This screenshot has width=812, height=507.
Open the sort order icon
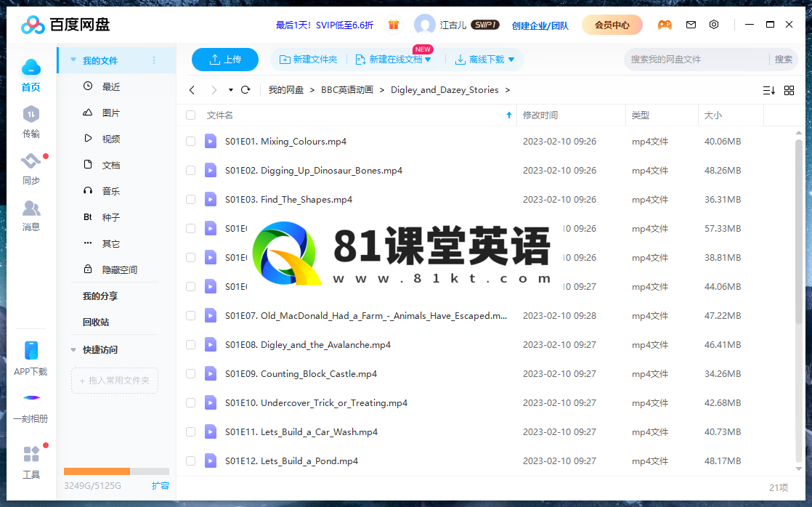[768, 91]
